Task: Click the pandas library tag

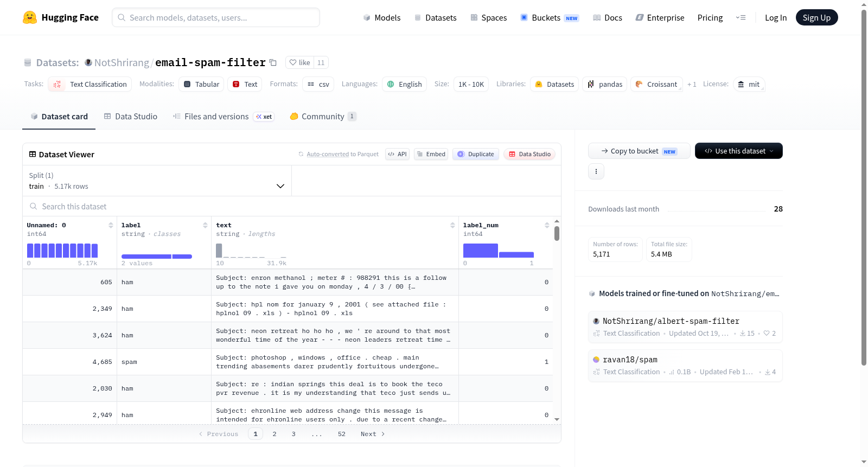Action: point(605,84)
